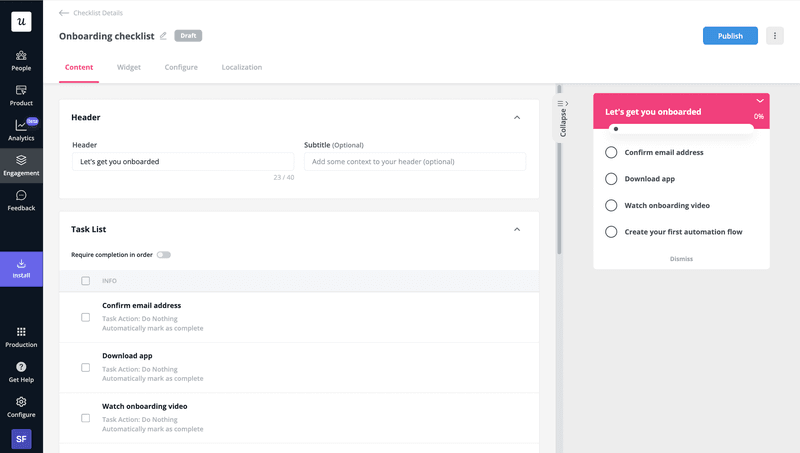Click the Draft status badge
The image size is (800, 453).
click(188, 36)
